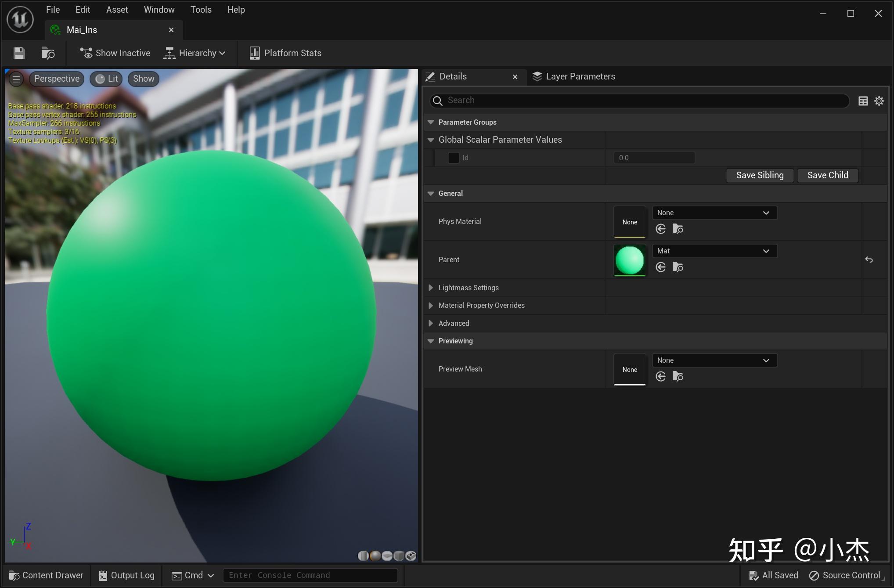This screenshot has height=588, width=894.
Task: Open Details panel settings gear
Action: click(x=879, y=101)
